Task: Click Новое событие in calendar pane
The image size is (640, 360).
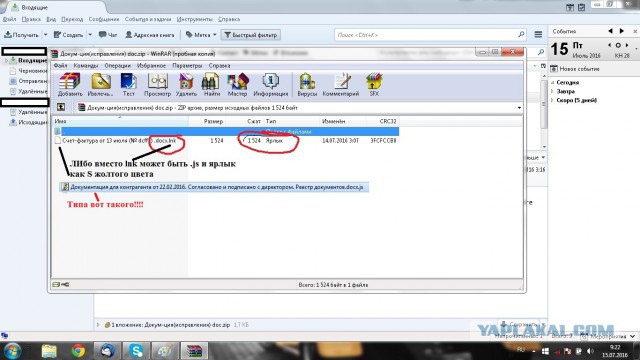Action: tap(575, 69)
